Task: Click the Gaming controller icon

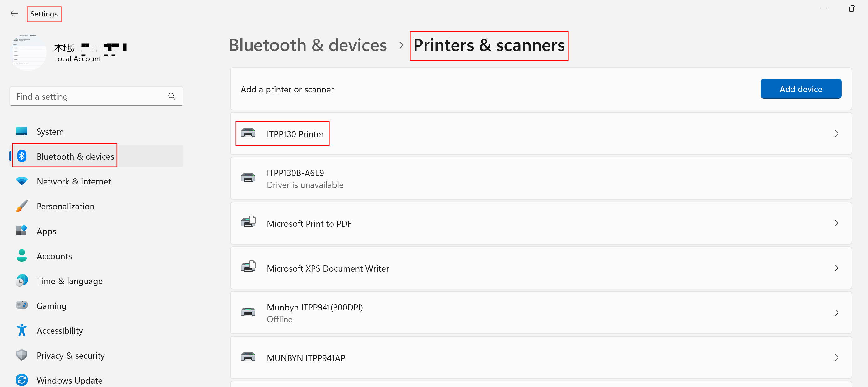Action: [22, 305]
